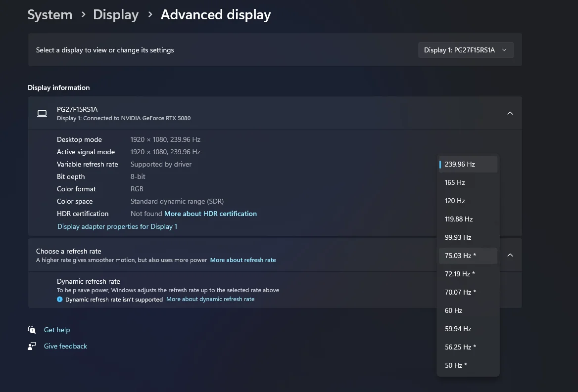The height and width of the screenshot is (392, 578).
Task: Click the Get help icon
Action: point(32,329)
